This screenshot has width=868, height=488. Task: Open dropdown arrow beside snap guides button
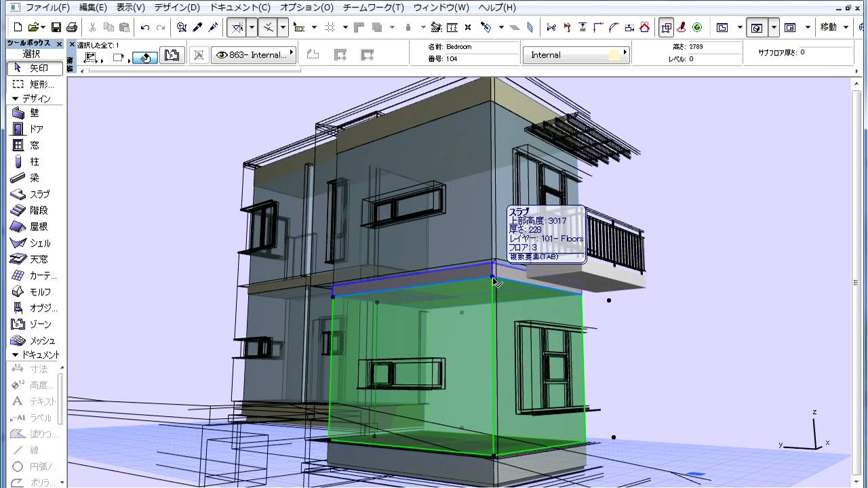pyautogui.click(x=283, y=27)
